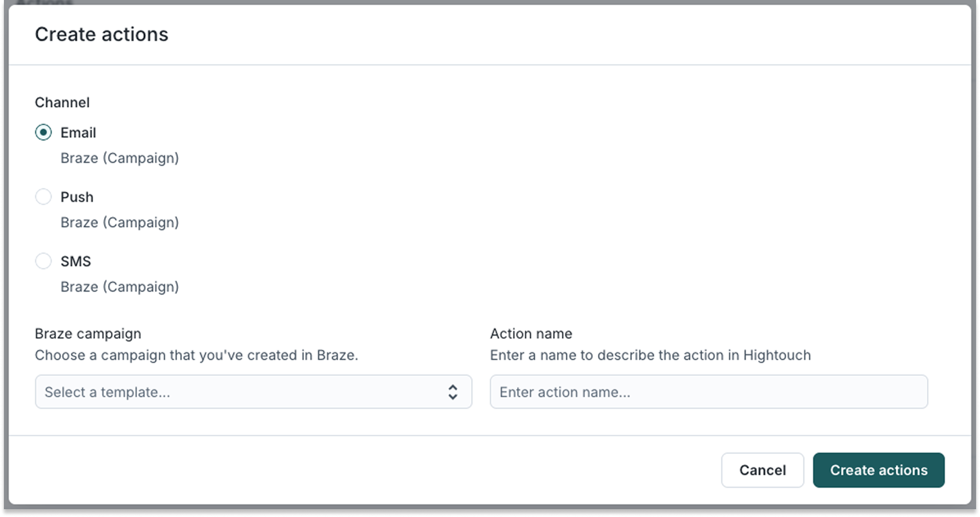
Task: Focus the Select a template placeholder text
Action: pos(107,392)
